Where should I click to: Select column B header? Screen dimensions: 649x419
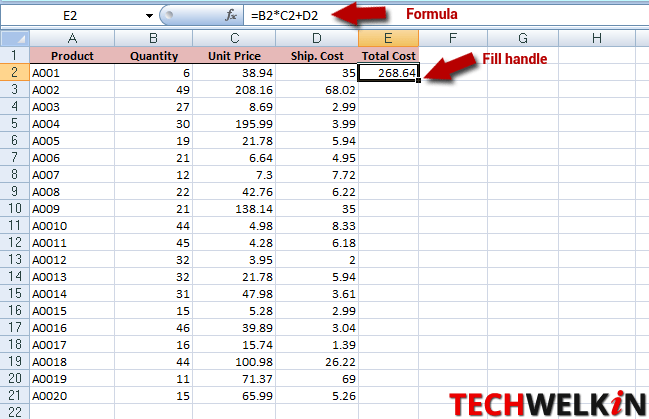[154, 39]
